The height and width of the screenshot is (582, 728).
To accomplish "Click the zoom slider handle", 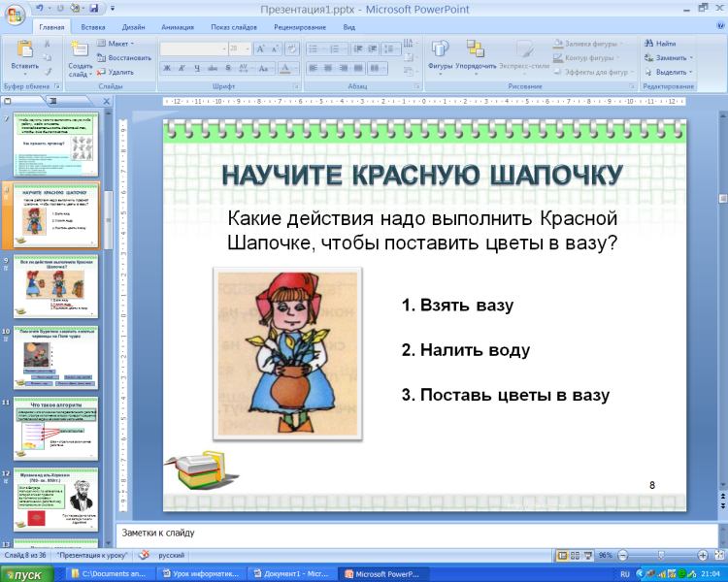I will (x=661, y=555).
